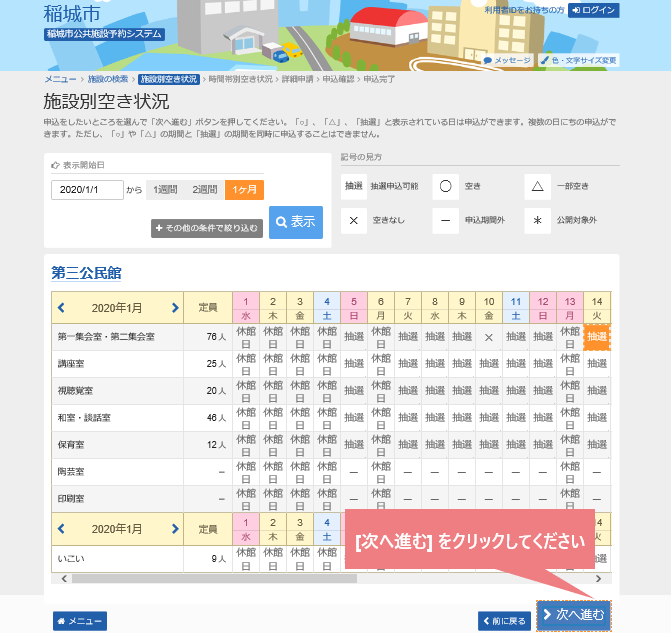The width and height of the screenshot is (671, 633).
Task: Toggle 抽選 for 第一集会室・第二集会室 on the 14th
Action: [597, 337]
